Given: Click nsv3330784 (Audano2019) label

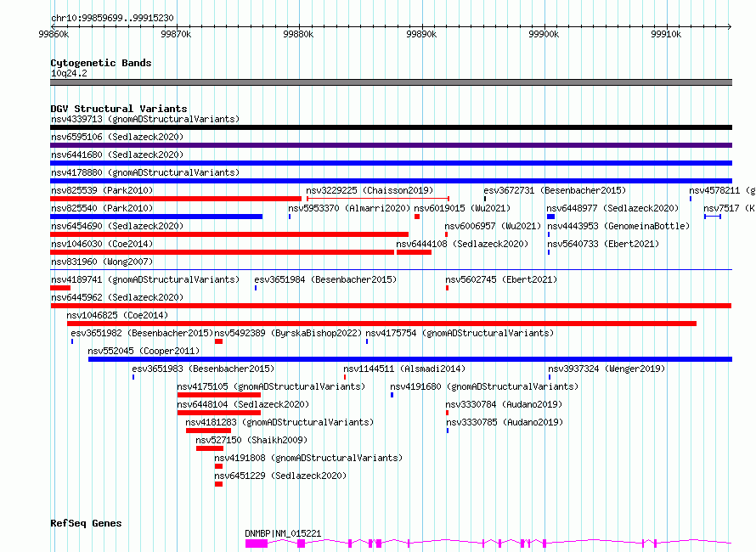Looking at the screenshot, I should 504,404.
